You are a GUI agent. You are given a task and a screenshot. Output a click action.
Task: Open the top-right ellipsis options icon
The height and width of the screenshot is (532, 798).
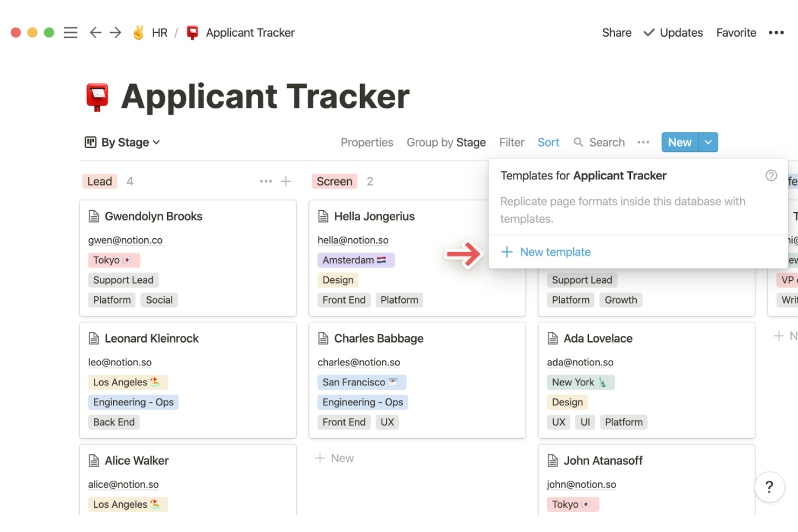776,32
